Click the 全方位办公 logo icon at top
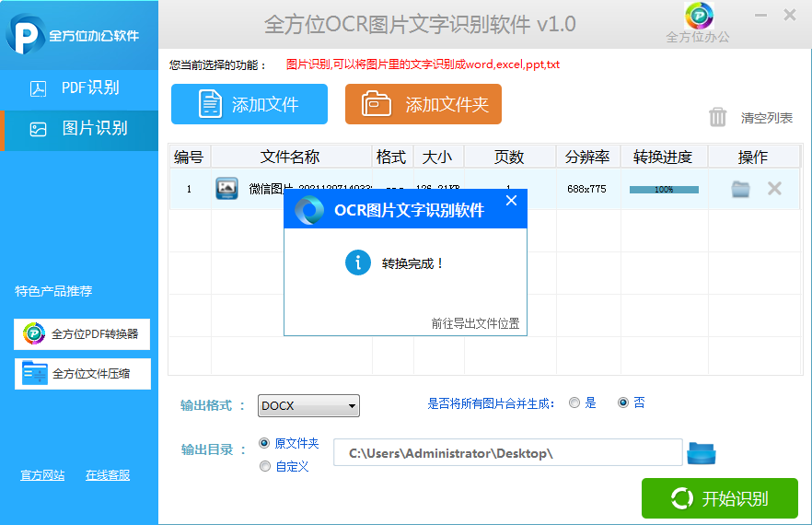 (699, 17)
